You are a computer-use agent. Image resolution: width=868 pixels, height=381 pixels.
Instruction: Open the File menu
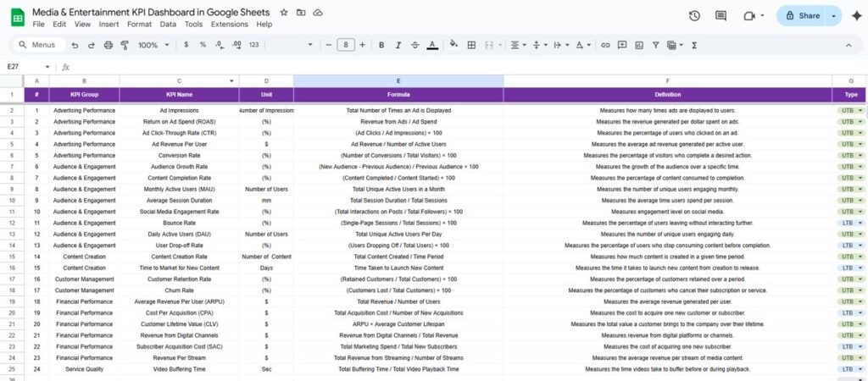click(x=38, y=25)
